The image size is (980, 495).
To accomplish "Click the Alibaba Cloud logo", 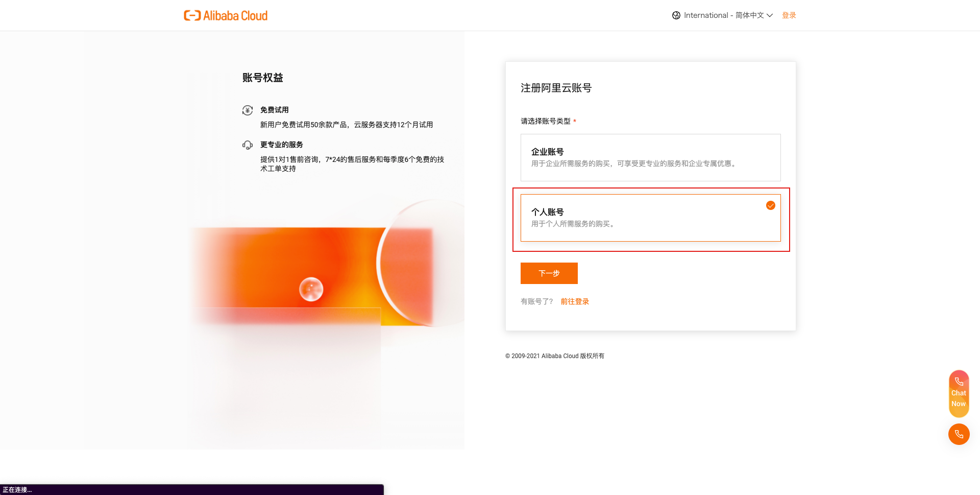I will pyautogui.click(x=226, y=15).
